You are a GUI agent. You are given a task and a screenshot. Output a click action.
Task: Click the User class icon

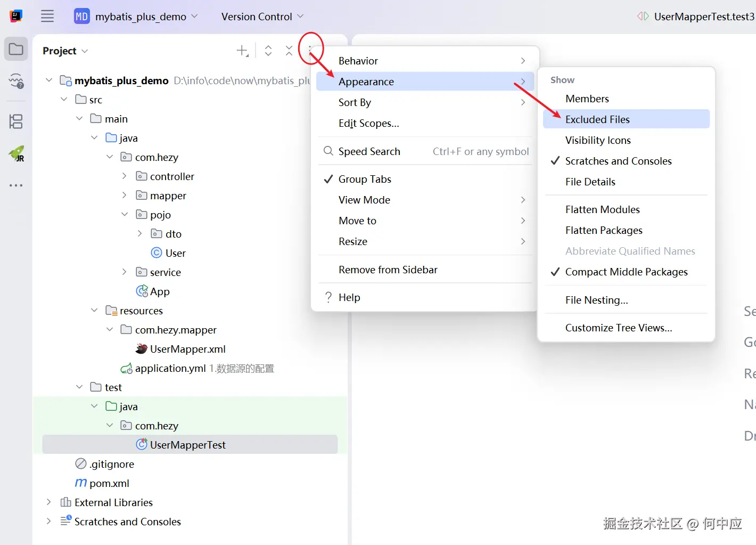click(x=157, y=253)
